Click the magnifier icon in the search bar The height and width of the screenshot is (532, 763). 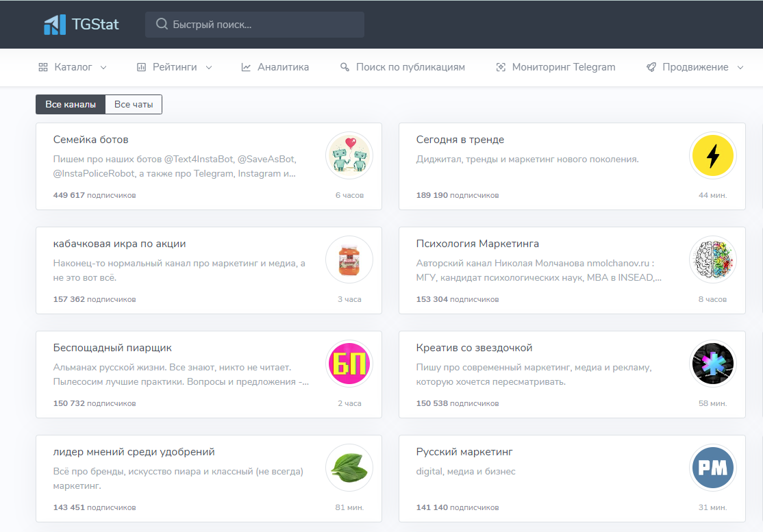162,25
